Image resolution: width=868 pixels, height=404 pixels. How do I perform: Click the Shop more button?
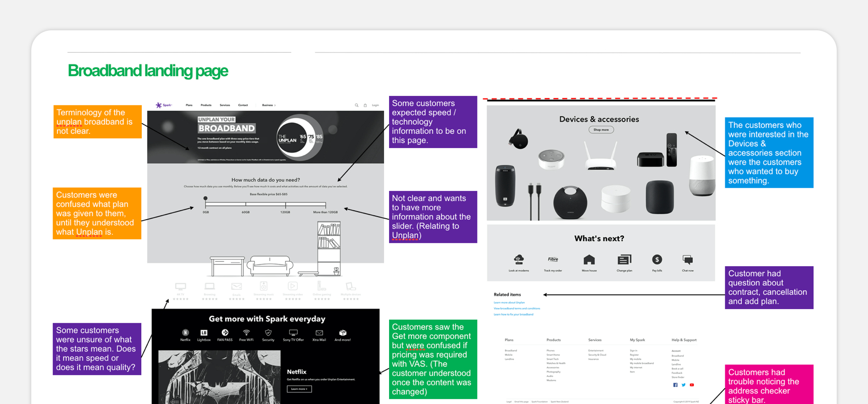tap(601, 130)
